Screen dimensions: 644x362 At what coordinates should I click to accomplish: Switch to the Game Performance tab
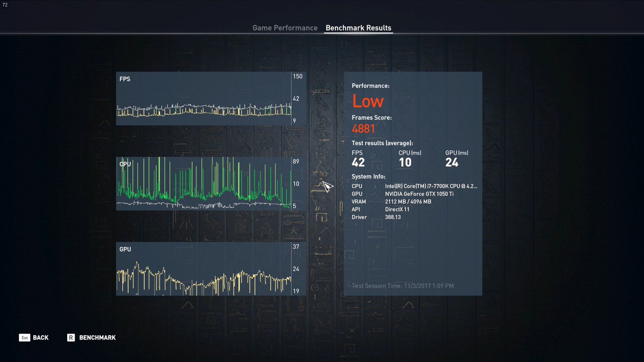(x=285, y=28)
